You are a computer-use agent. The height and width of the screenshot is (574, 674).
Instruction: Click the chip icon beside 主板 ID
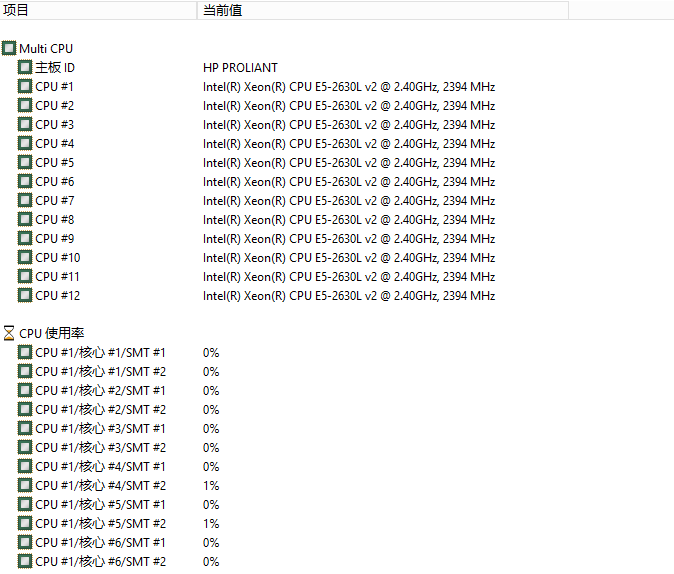point(25,68)
